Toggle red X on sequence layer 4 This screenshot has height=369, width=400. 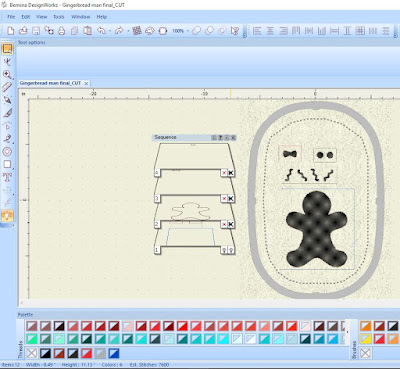[224, 173]
